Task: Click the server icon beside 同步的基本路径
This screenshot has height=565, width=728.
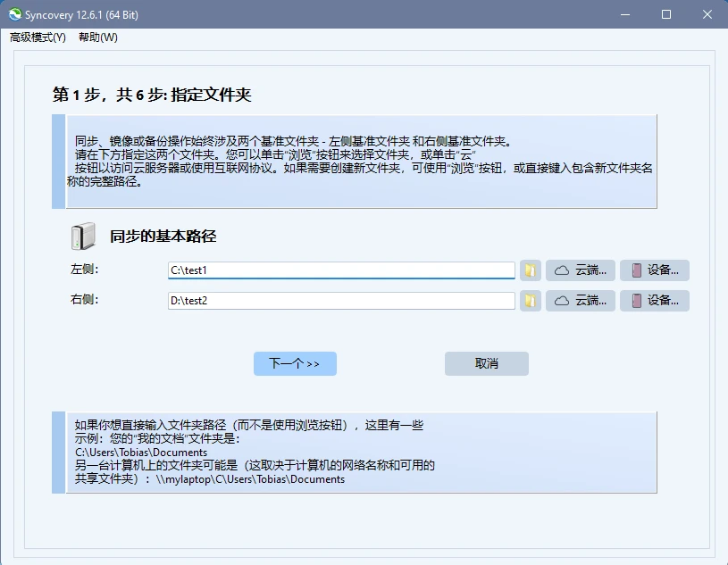Action: pyautogui.click(x=83, y=236)
